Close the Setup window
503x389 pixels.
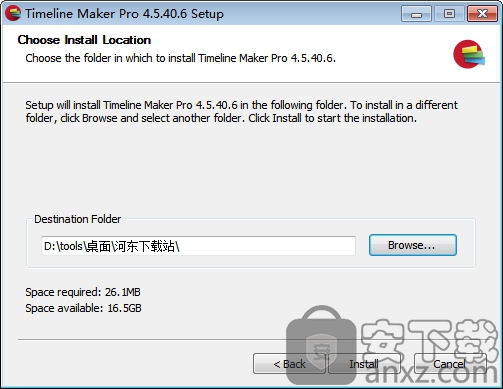pos(482,14)
